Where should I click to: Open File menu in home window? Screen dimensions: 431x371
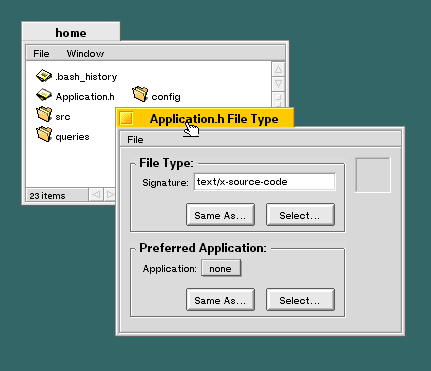point(41,54)
